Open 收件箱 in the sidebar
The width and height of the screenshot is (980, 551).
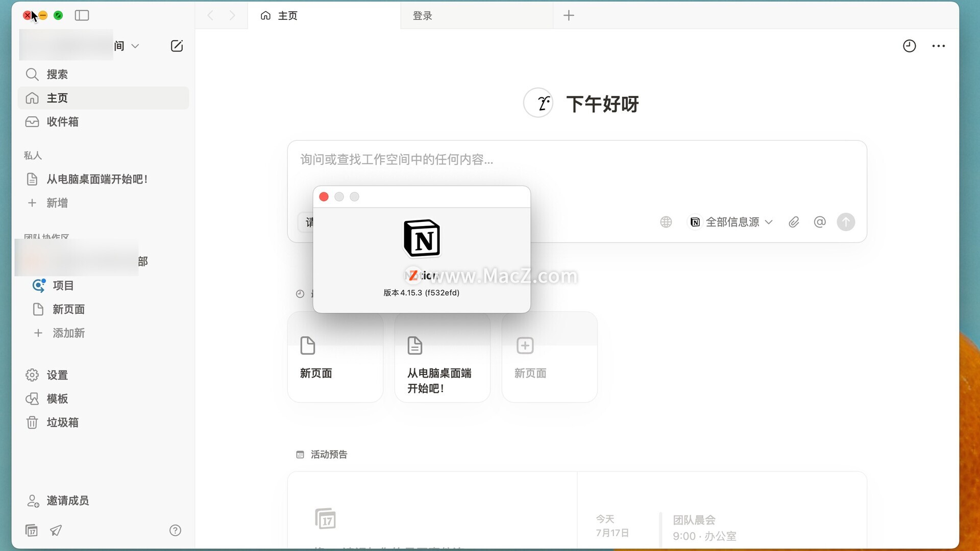click(x=103, y=121)
